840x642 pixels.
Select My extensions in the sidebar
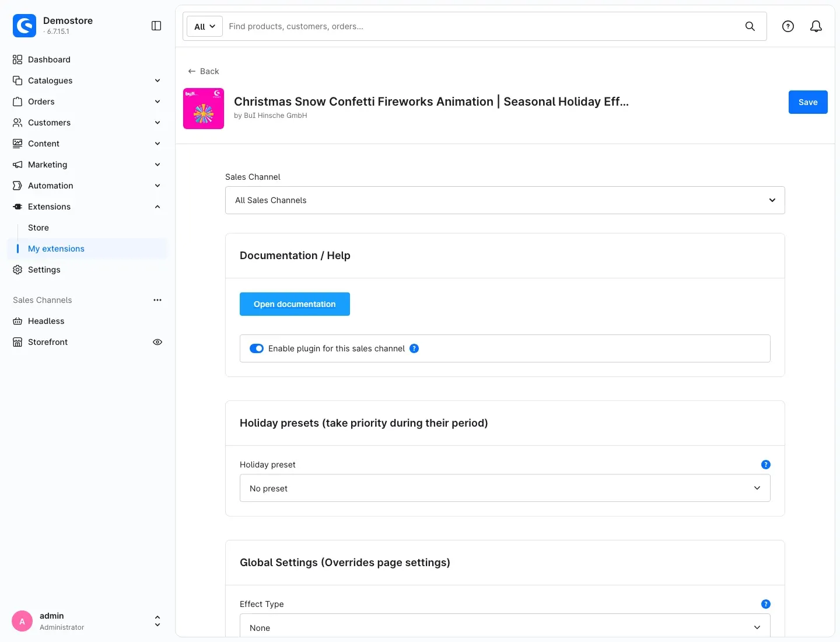coord(87,249)
